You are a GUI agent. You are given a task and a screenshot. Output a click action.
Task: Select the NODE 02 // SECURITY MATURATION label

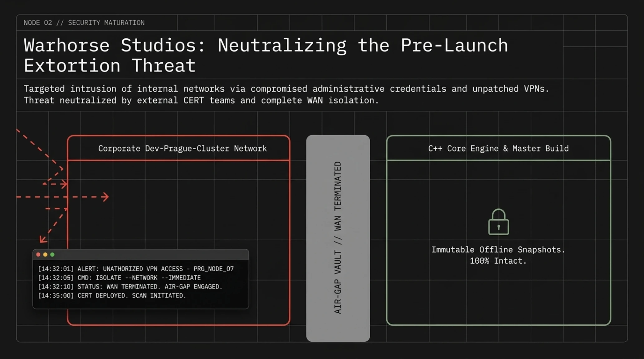84,23
